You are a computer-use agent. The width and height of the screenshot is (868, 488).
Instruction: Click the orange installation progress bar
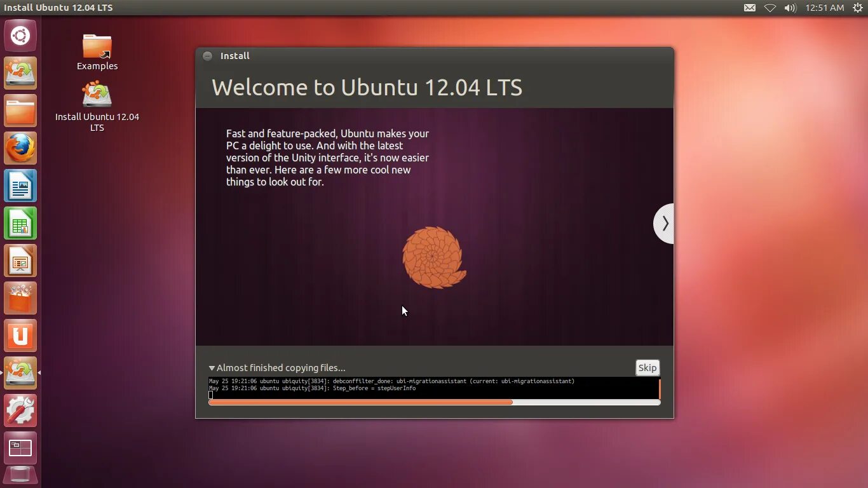click(435, 402)
